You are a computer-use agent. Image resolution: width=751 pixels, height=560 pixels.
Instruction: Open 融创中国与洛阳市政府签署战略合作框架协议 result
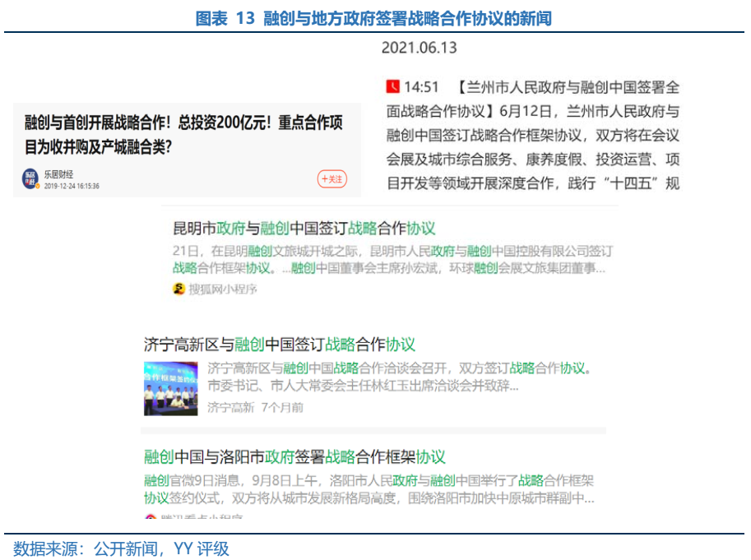pos(294,456)
